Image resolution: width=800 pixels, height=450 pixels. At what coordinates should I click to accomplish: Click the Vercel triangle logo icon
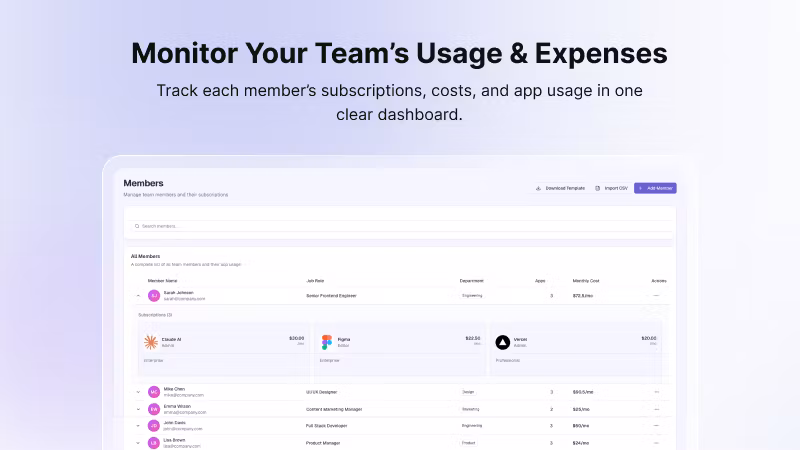(503, 342)
